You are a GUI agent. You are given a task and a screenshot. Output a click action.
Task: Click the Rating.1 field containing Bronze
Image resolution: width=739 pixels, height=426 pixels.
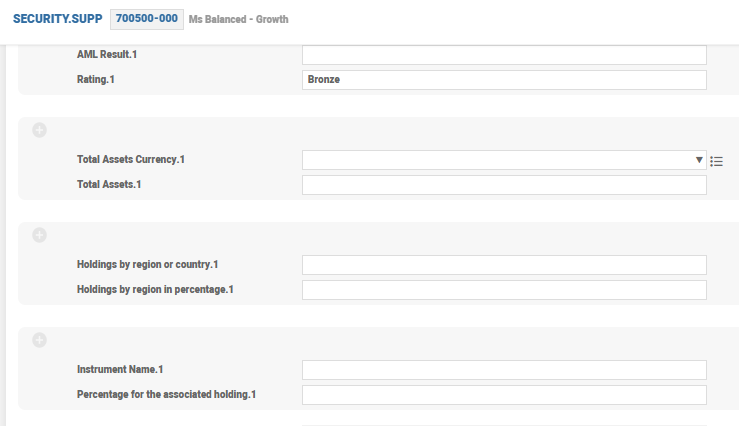pos(504,80)
